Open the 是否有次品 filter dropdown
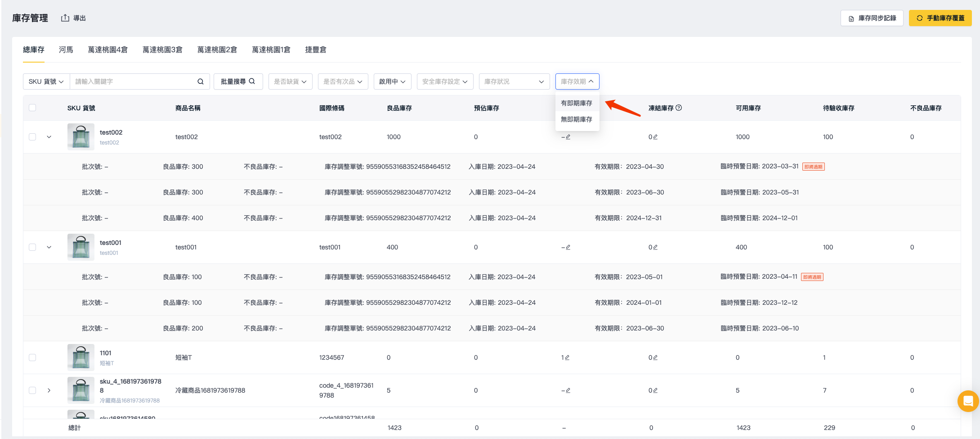The height and width of the screenshot is (439, 980). point(343,81)
